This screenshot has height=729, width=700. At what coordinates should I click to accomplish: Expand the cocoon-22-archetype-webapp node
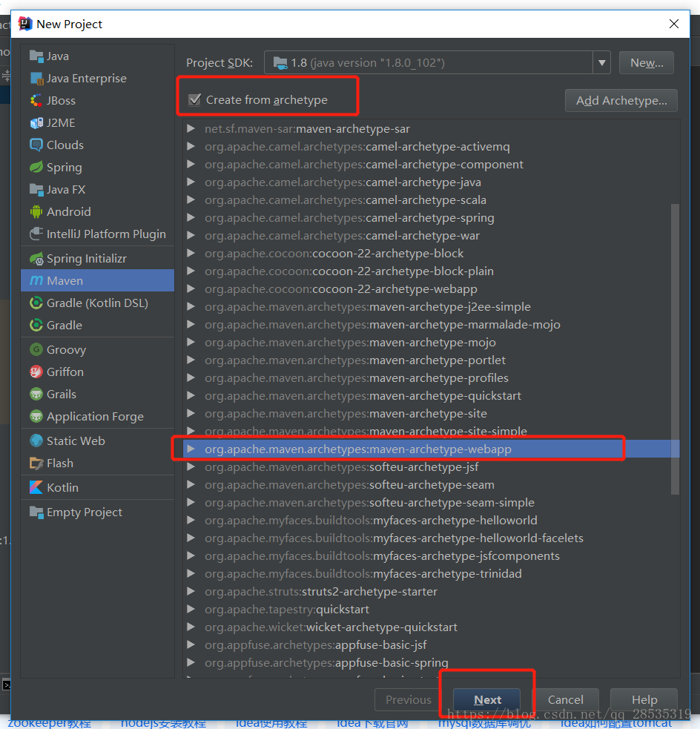click(x=191, y=288)
